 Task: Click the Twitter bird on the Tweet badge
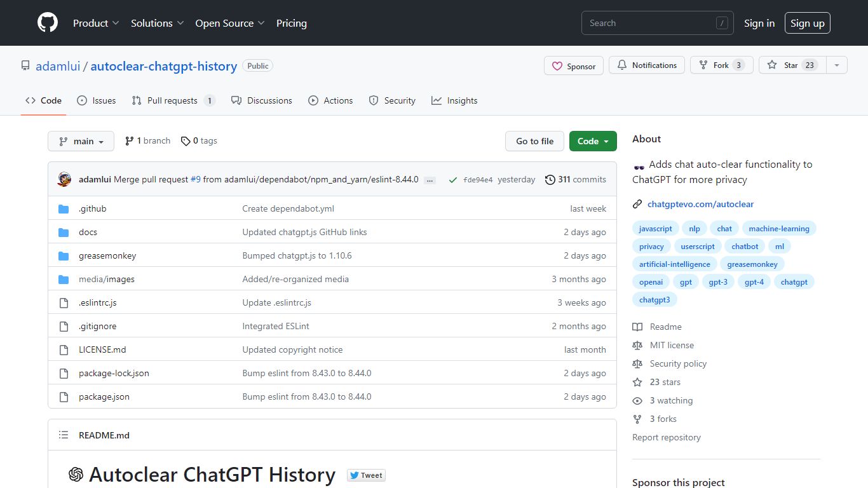tap(355, 475)
